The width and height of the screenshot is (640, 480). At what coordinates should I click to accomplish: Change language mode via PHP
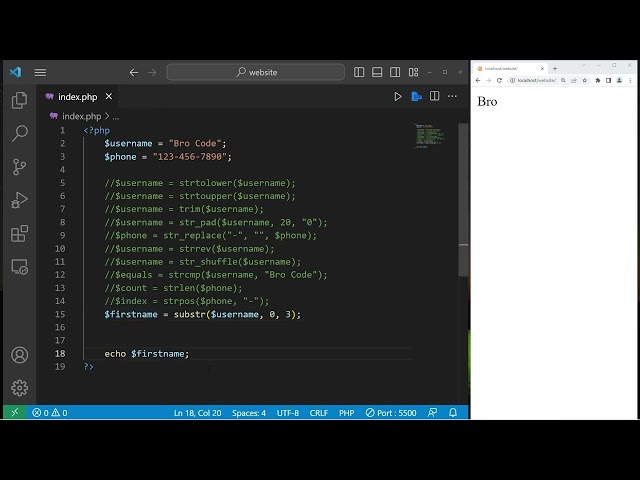point(347,413)
